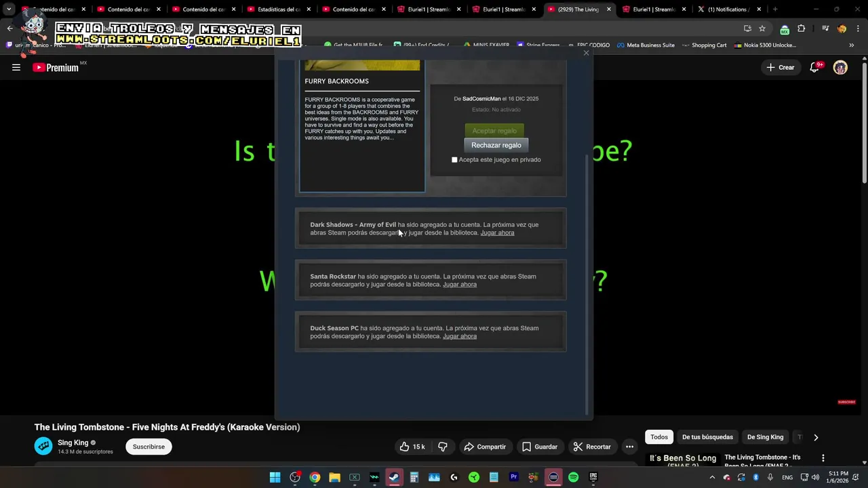Open the taskbar clock showing 5:11 PM
This screenshot has height=488, width=868.
click(x=838, y=477)
